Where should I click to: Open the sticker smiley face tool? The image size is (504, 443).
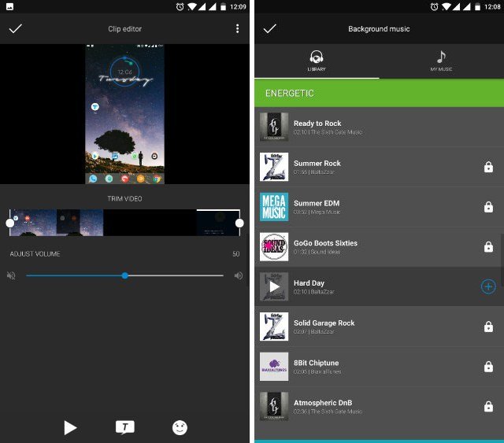click(x=180, y=427)
